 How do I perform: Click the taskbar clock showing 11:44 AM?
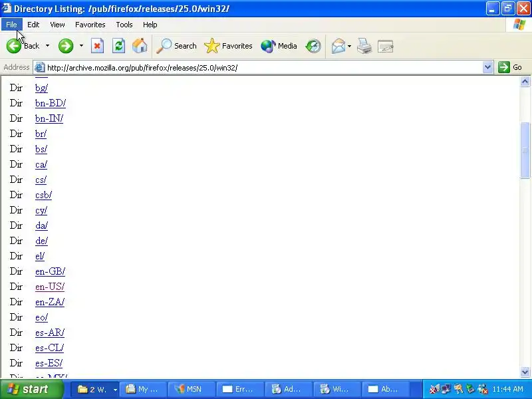coord(507,389)
